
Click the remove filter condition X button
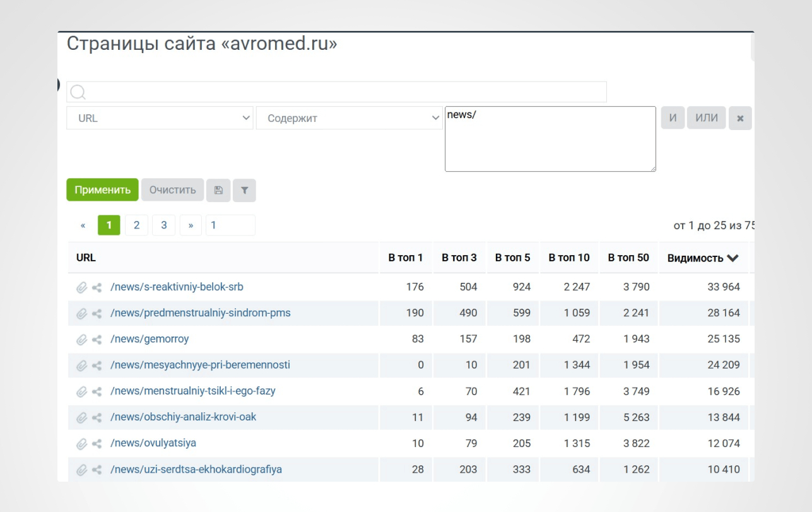[740, 118]
